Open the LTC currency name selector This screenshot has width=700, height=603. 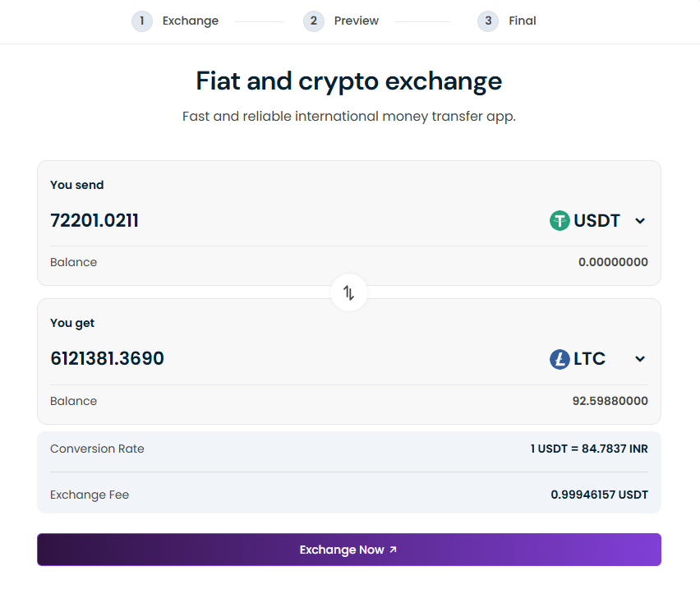click(589, 359)
